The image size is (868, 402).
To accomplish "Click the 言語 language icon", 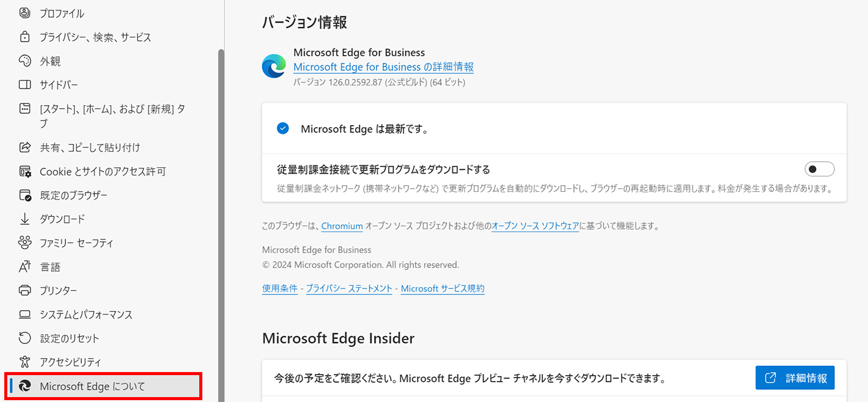I will (24, 267).
